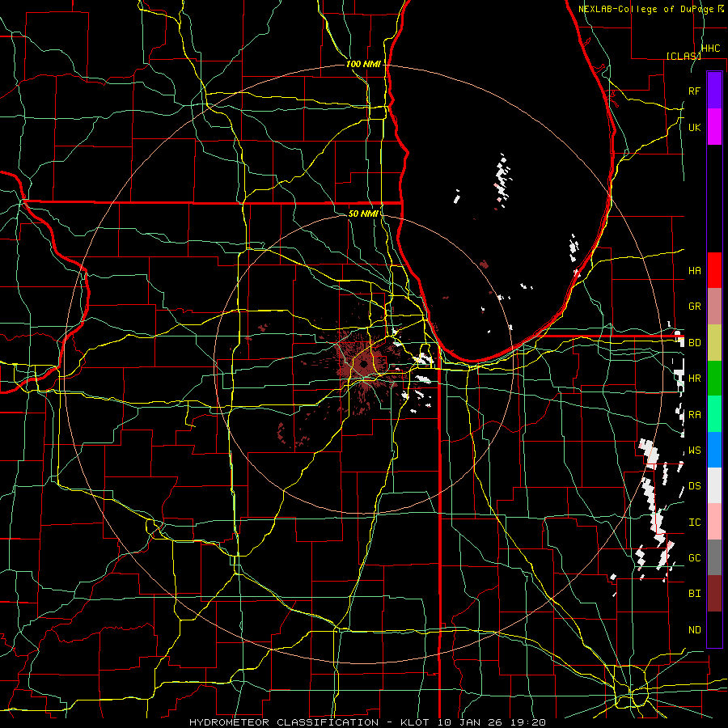
Task: Click the KLOT radar site center dot
Action: coord(363,365)
